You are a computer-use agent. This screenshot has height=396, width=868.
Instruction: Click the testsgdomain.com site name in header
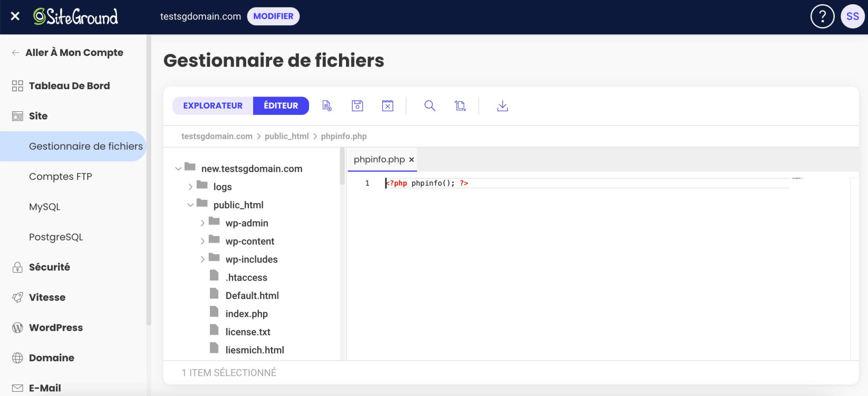(x=200, y=16)
